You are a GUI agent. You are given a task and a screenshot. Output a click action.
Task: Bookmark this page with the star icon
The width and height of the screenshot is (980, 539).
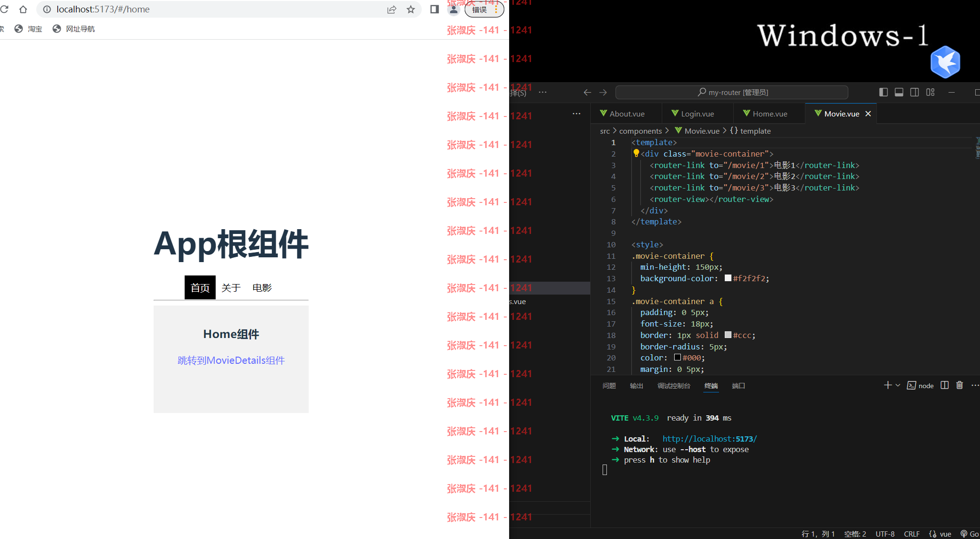(x=411, y=9)
